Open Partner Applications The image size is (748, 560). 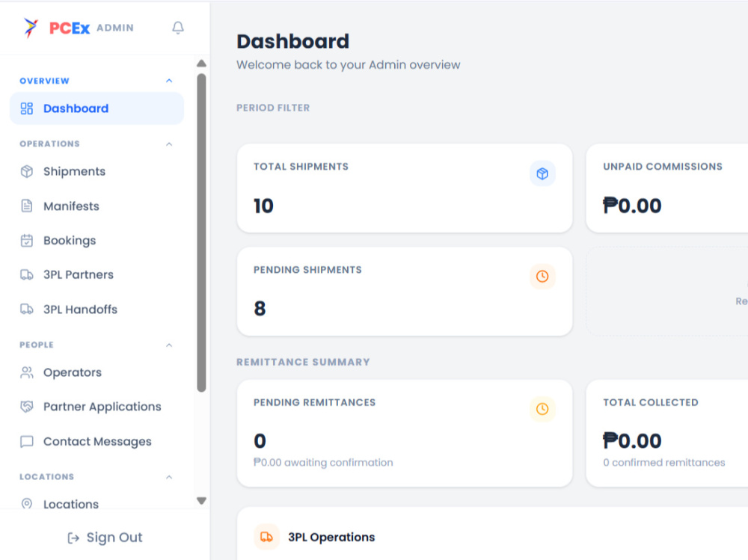click(x=96, y=407)
